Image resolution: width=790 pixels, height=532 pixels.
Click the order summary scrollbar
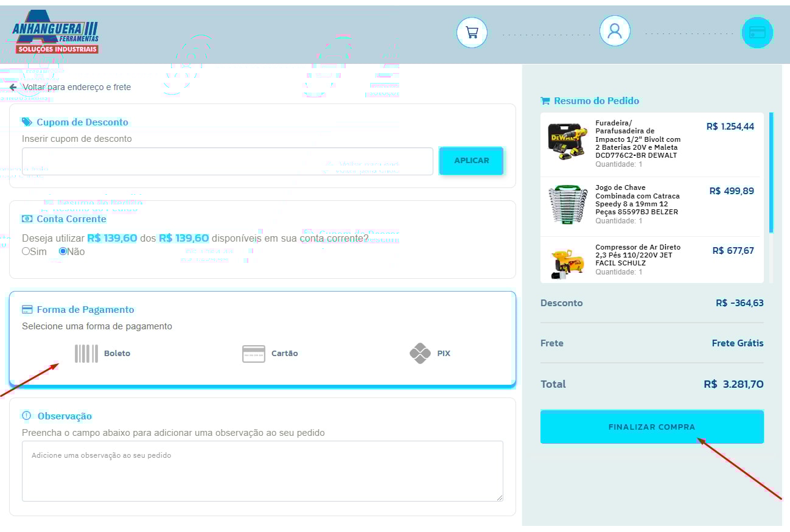point(771,173)
